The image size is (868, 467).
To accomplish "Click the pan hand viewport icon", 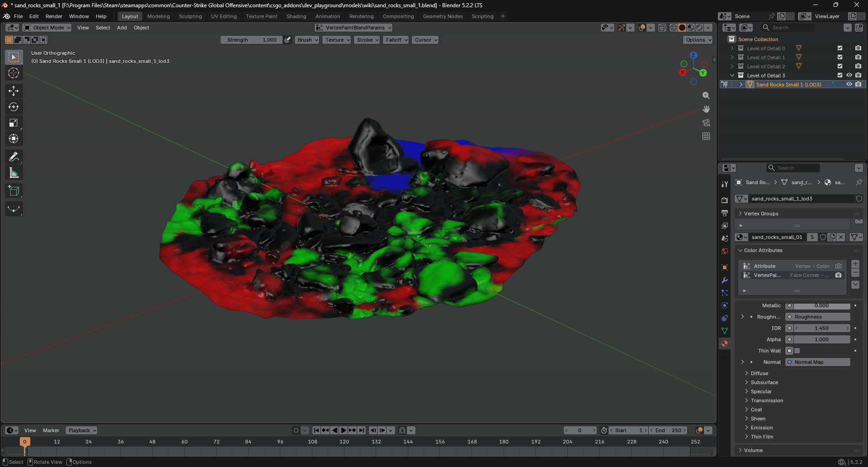I will coord(706,109).
